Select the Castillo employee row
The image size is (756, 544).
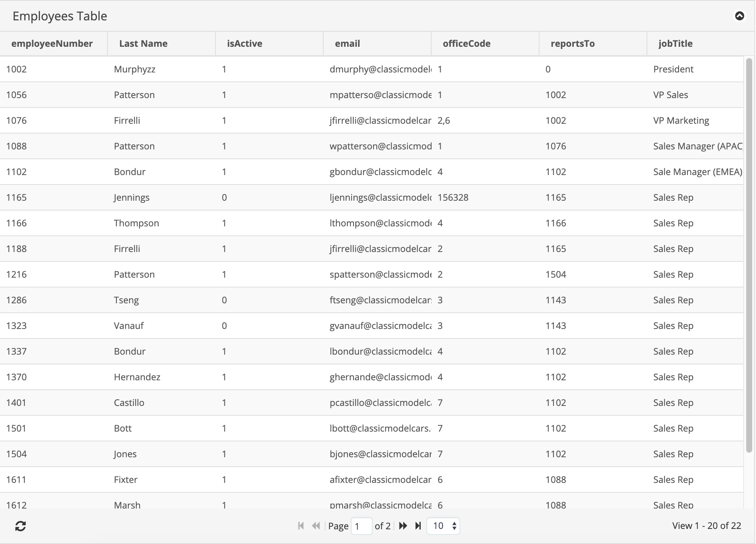[x=129, y=403]
